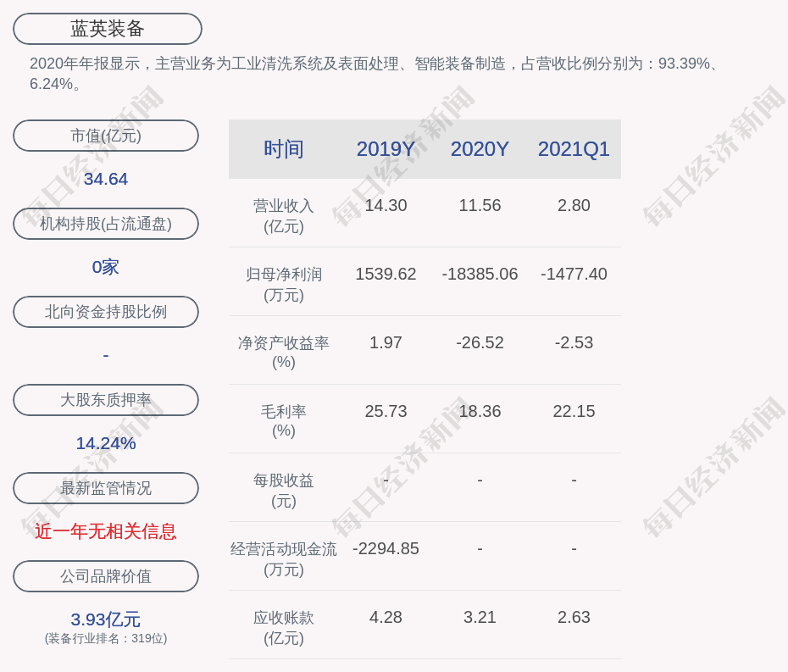788x672 pixels.
Task: Click the 0家 institution holding value
Action: (106, 267)
